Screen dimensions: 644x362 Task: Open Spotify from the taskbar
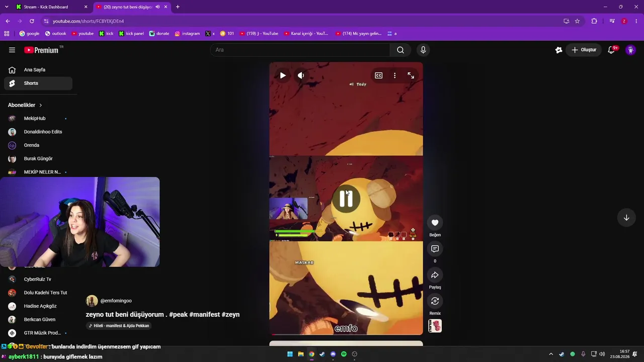[x=344, y=354]
